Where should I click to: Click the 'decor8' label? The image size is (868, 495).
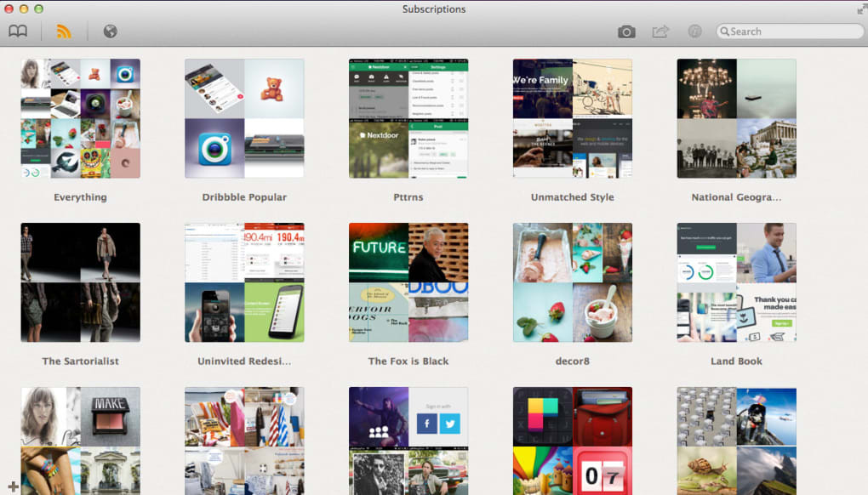[x=573, y=361]
